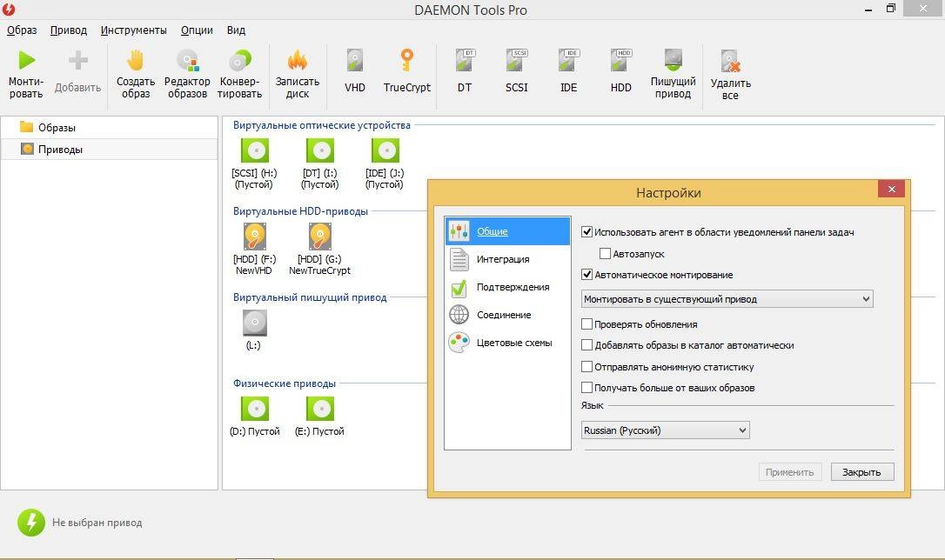
Task: Toggle Автоматическое монтирование checkbox
Action: pyautogui.click(x=587, y=275)
